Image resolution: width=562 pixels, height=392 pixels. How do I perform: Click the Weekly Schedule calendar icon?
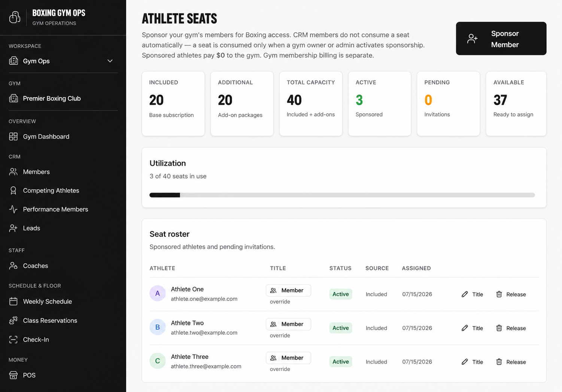[x=13, y=301]
